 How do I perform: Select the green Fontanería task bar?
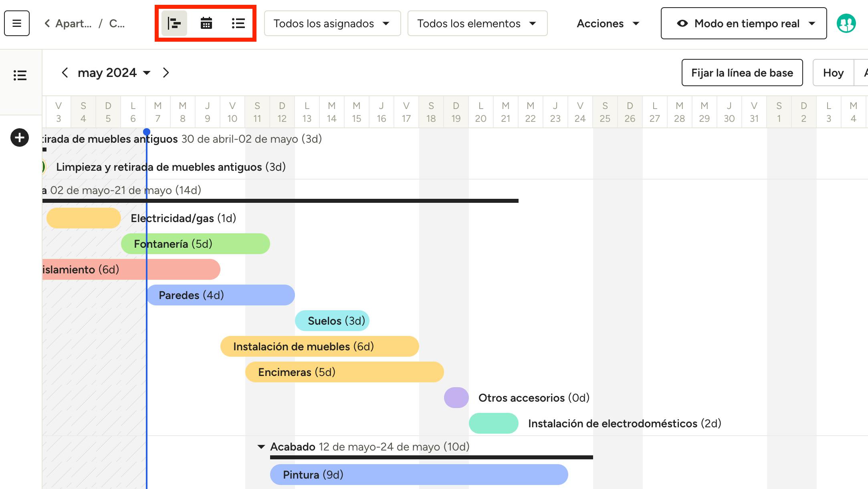pyautogui.click(x=196, y=244)
